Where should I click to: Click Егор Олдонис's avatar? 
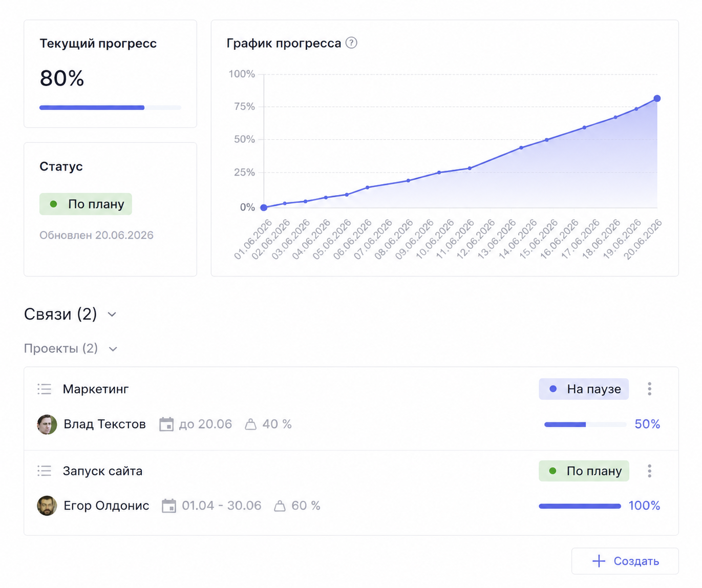click(x=47, y=506)
